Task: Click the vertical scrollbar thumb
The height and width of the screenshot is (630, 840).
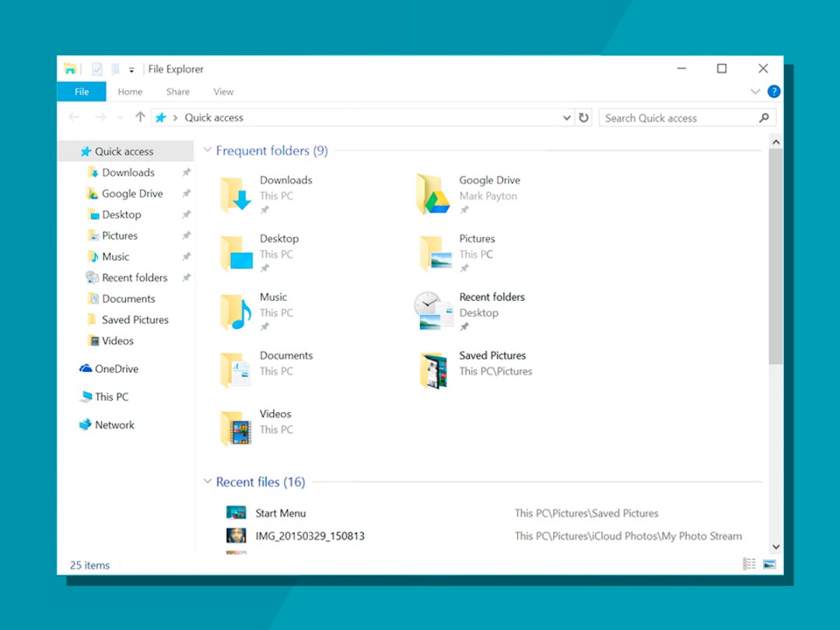Action: [775, 257]
